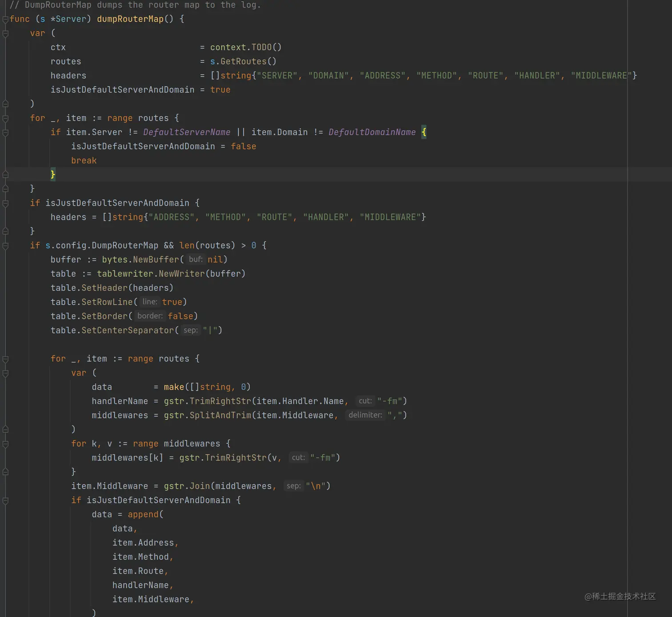This screenshot has height=617, width=672.
Task: Click the s.GetRoutes() call
Action: (243, 61)
